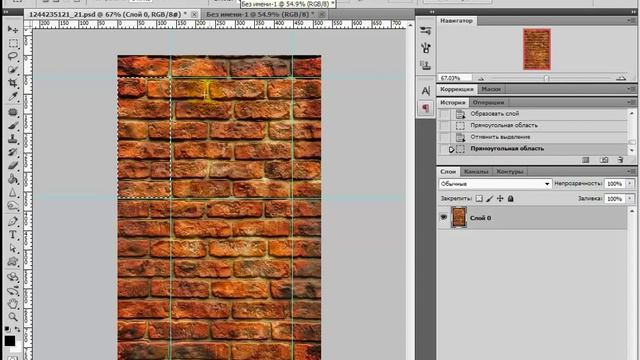Open the История panel menu

click(x=631, y=102)
